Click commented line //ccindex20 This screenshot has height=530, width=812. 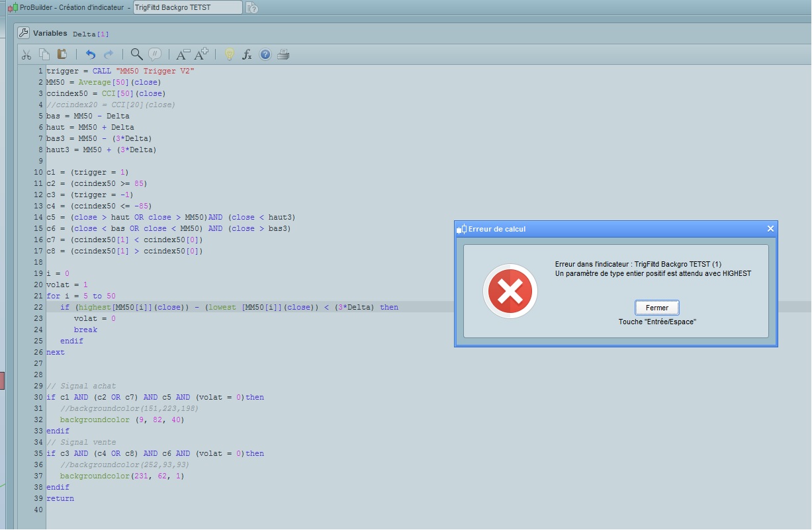pyautogui.click(x=111, y=105)
